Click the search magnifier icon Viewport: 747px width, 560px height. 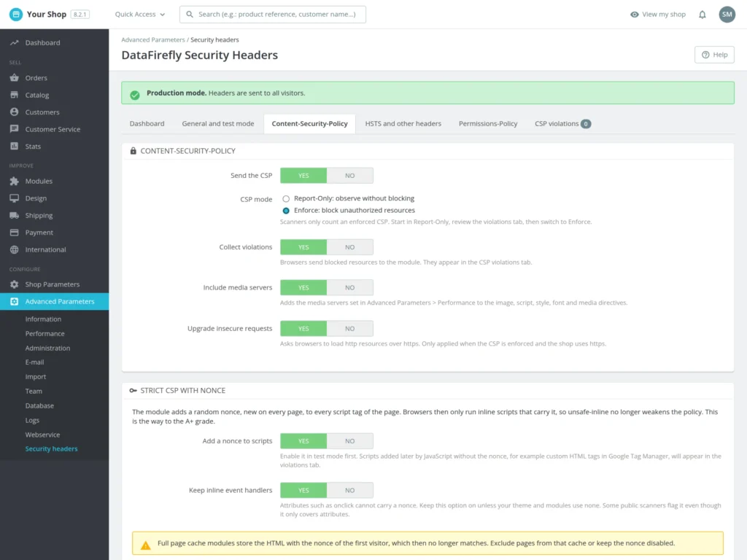[x=190, y=15]
